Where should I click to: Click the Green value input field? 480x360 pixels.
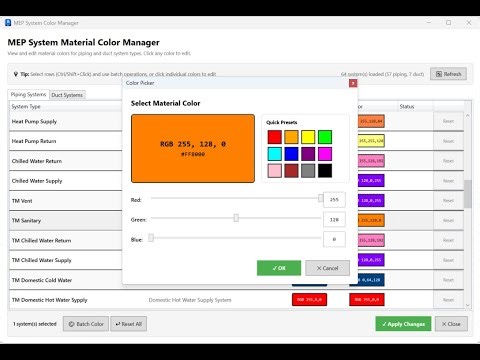tap(334, 220)
